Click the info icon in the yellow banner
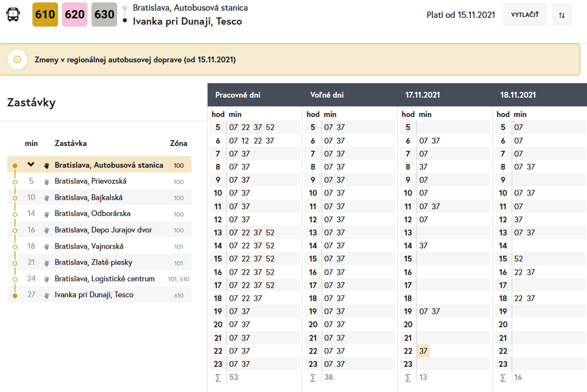This screenshot has height=392, width=587. point(17,59)
